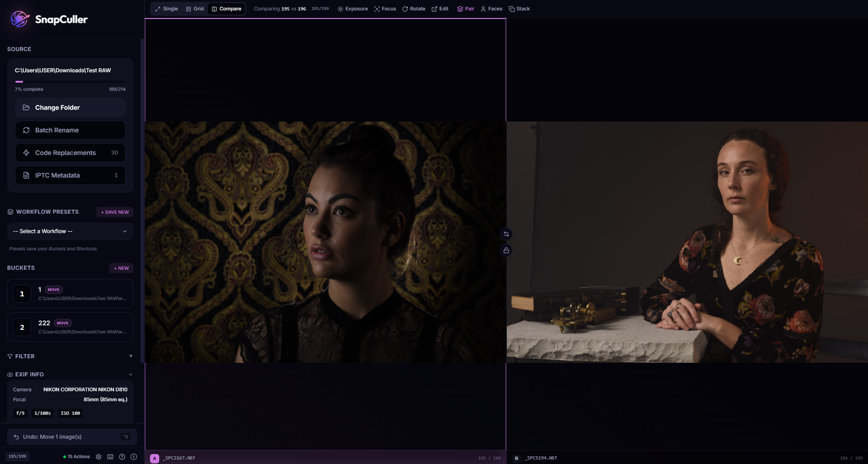Screen dimensions: 868x464
Task: Click the Workflow Presets layers icon
Action: [10, 212]
